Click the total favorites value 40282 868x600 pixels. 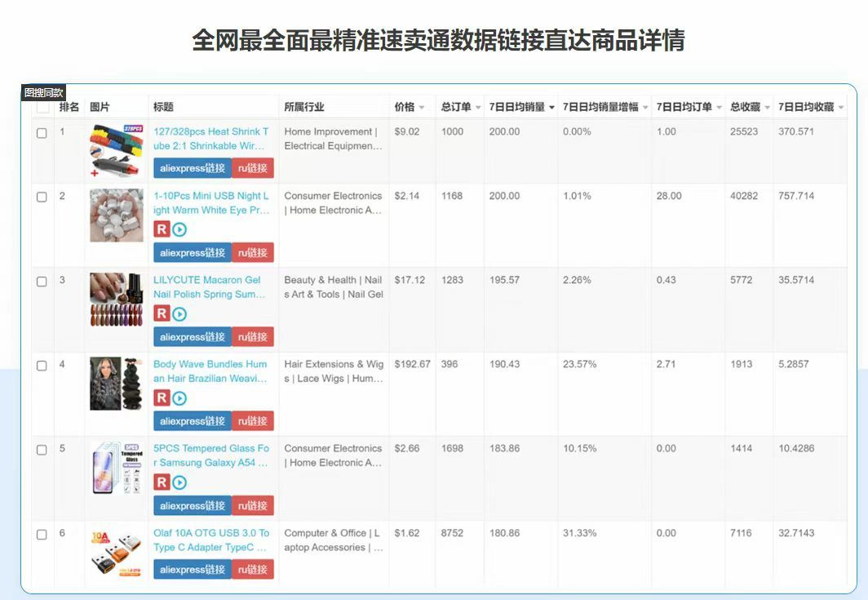point(744,196)
